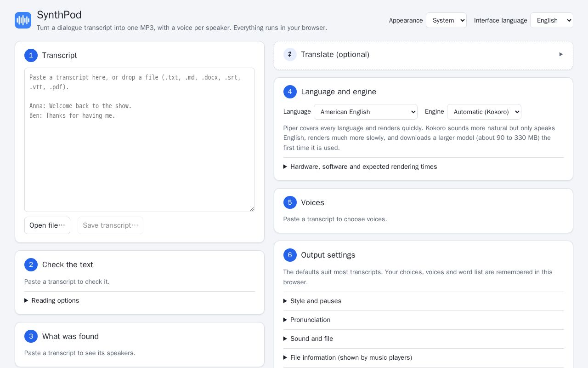Image resolution: width=588 pixels, height=368 pixels.
Task: Click the step 1 badge beside Transcript
Action: coord(31,55)
